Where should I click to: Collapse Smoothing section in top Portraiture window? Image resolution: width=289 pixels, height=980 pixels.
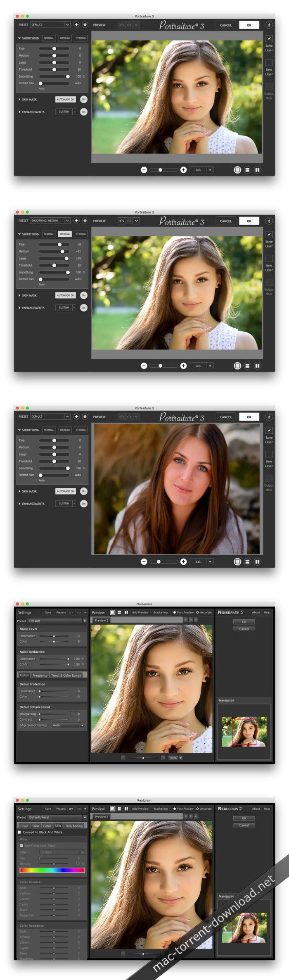(x=19, y=38)
